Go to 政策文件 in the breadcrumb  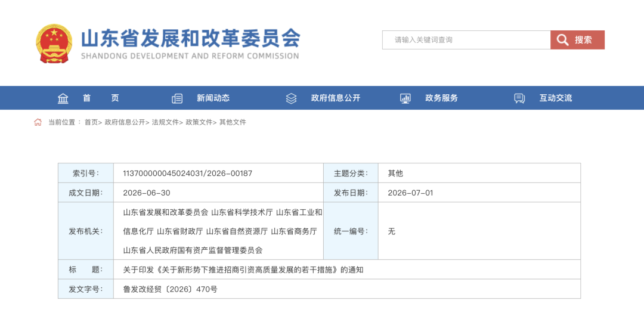click(199, 122)
